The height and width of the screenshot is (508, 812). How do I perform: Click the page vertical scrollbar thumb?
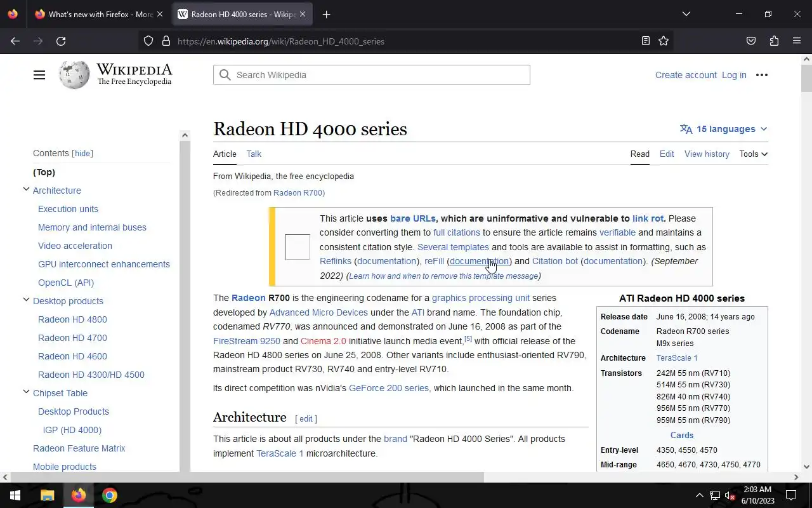pyautogui.click(x=806, y=79)
